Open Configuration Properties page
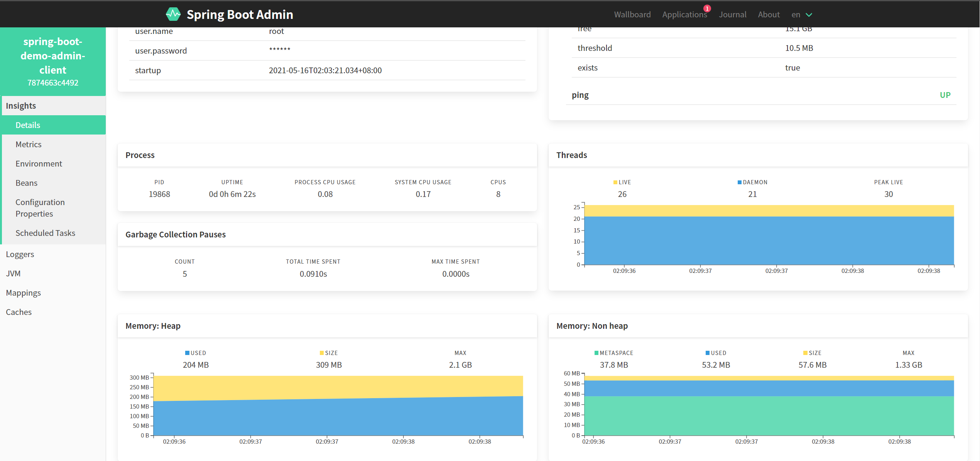Viewport: 980px width, 461px height. click(x=40, y=208)
